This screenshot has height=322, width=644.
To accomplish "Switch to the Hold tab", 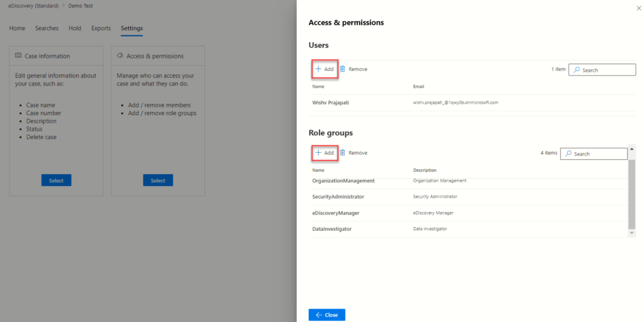I will (75, 28).
